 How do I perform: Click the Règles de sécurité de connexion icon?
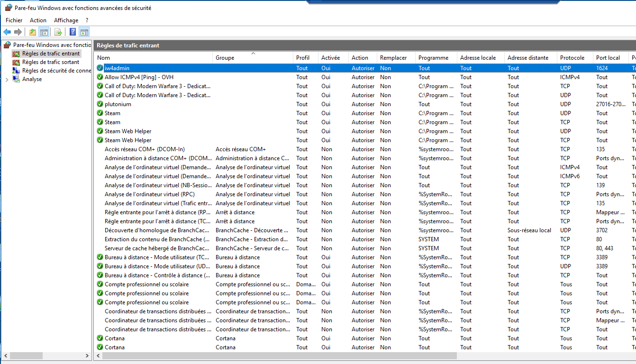tap(16, 71)
